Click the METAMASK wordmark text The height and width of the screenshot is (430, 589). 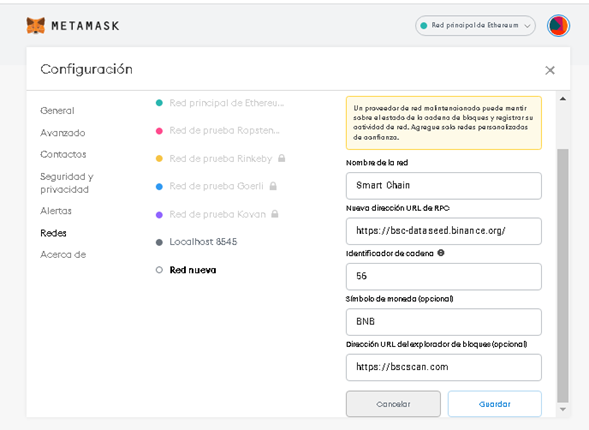(x=85, y=26)
